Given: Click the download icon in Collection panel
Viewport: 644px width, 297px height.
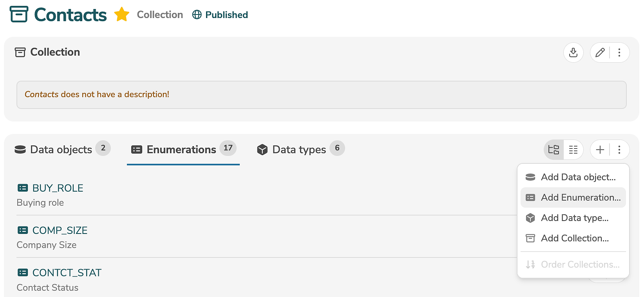Looking at the screenshot, I should (x=573, y=53).
